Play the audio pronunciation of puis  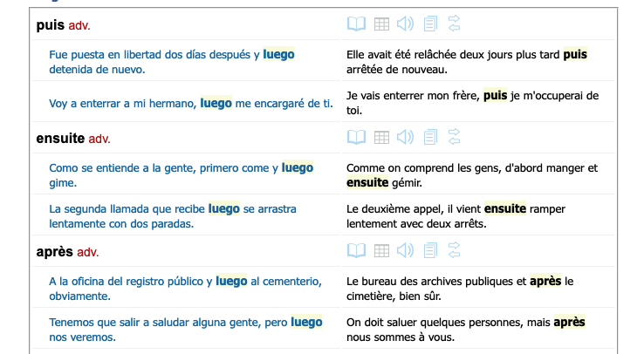tap(405, 24)
